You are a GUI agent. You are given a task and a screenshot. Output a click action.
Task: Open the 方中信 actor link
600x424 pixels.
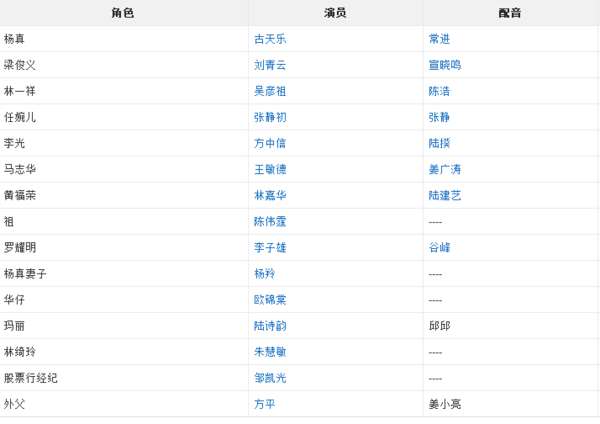(270, 143)
